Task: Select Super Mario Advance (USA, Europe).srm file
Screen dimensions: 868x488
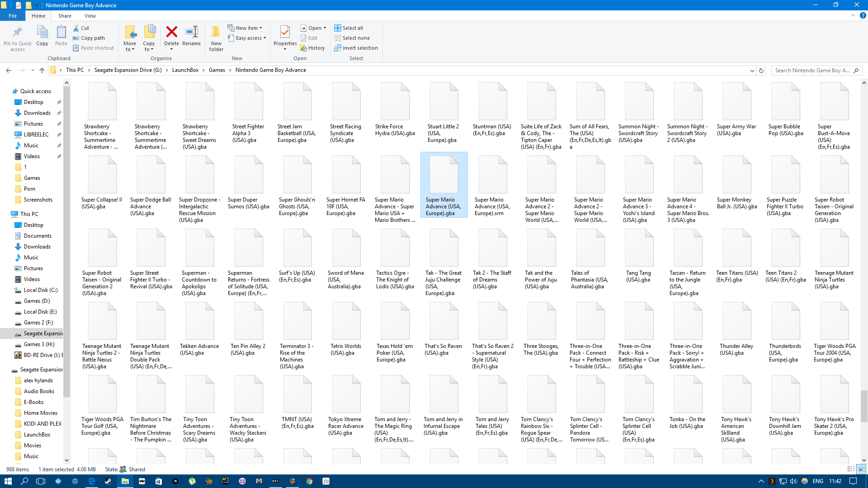Action: [x=492, y=186]
